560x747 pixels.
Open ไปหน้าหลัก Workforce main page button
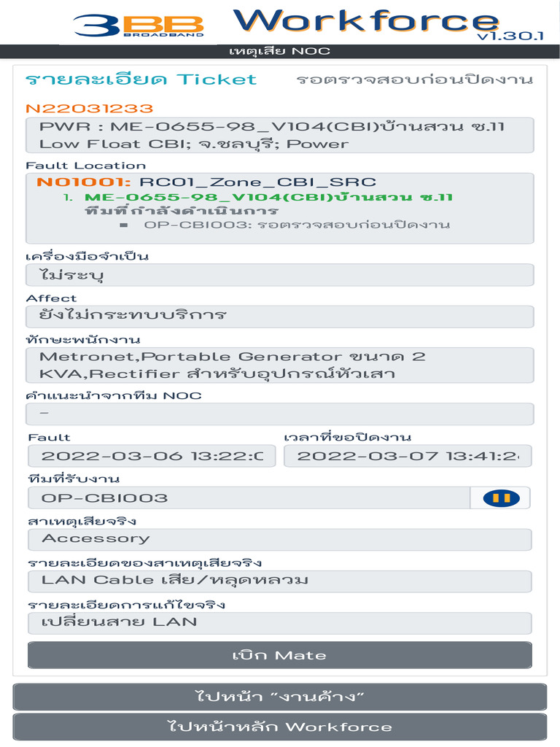(280, 727)
